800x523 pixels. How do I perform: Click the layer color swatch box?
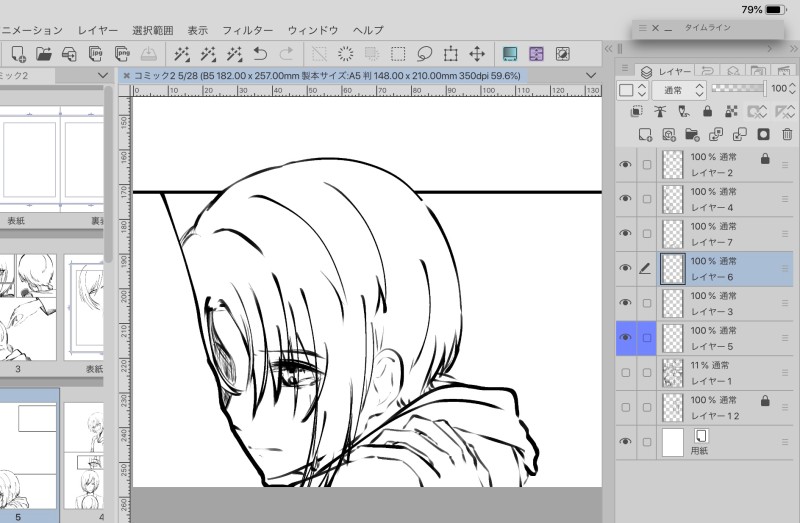pos(626,90)
